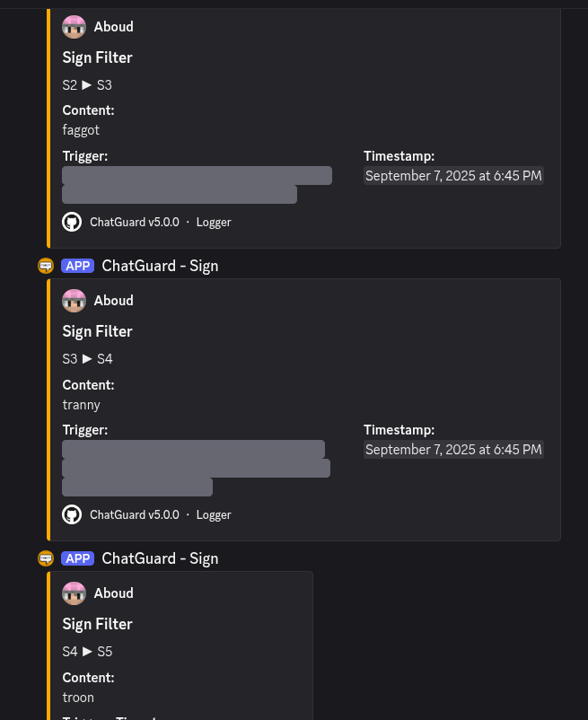Open ChatGuard bot avatar above S3 ► S4 embed
The image size is (588, 720).
(x=46, y=266)
